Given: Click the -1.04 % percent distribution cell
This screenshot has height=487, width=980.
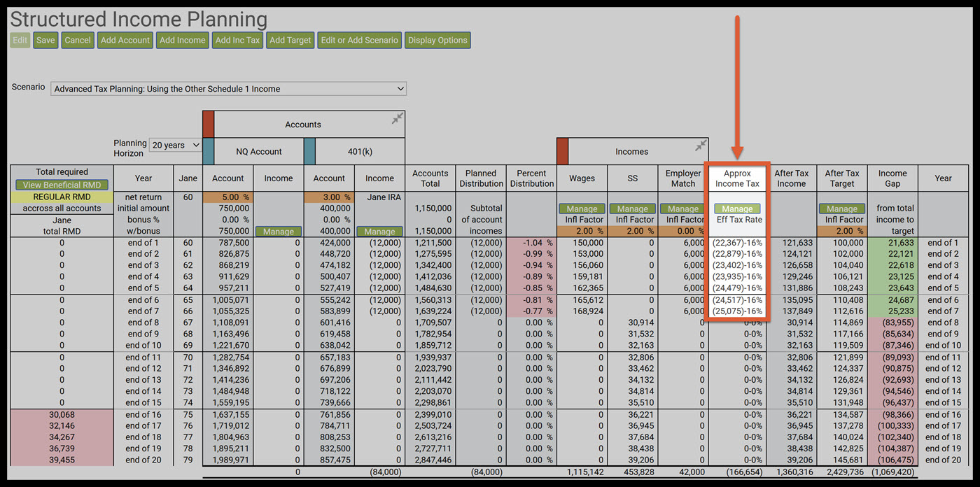Looking at the screenshot, I should pos(531,243).
